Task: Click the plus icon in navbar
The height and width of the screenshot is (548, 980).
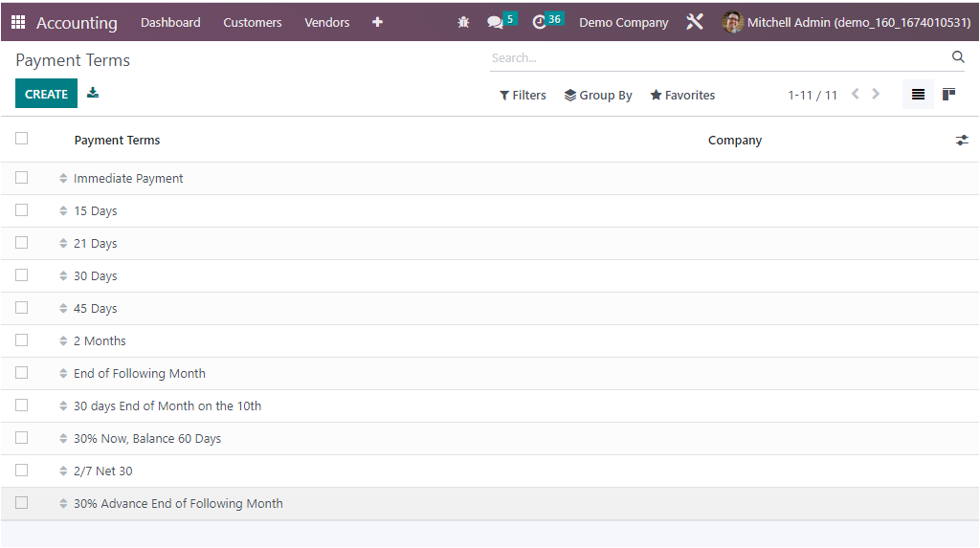Action: tap(377, 23)
